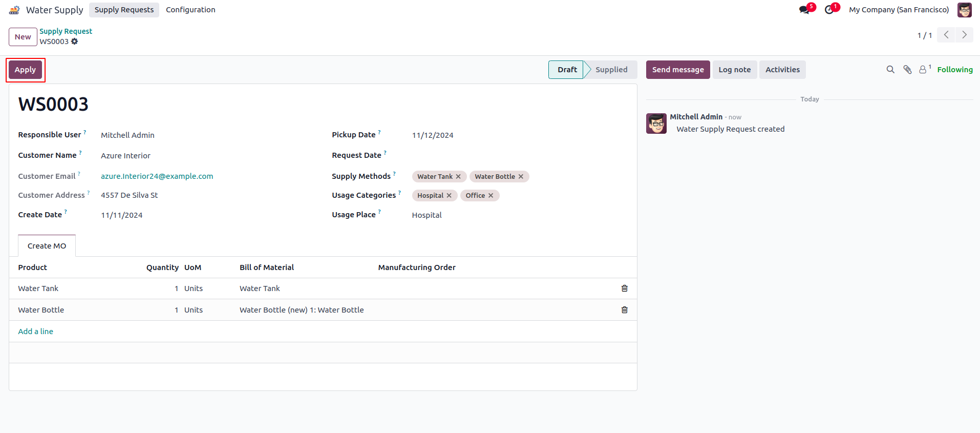This screenshot has height=433, width=980.
Task: Remove the Hospital usage category tag
Action: pos(449,196)
